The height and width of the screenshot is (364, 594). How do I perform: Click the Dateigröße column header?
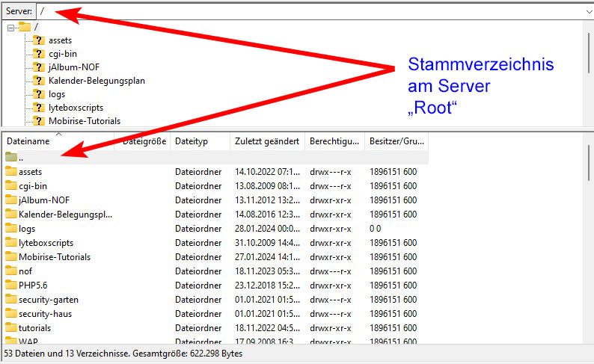pyautogui.click(x=144, y=141)
